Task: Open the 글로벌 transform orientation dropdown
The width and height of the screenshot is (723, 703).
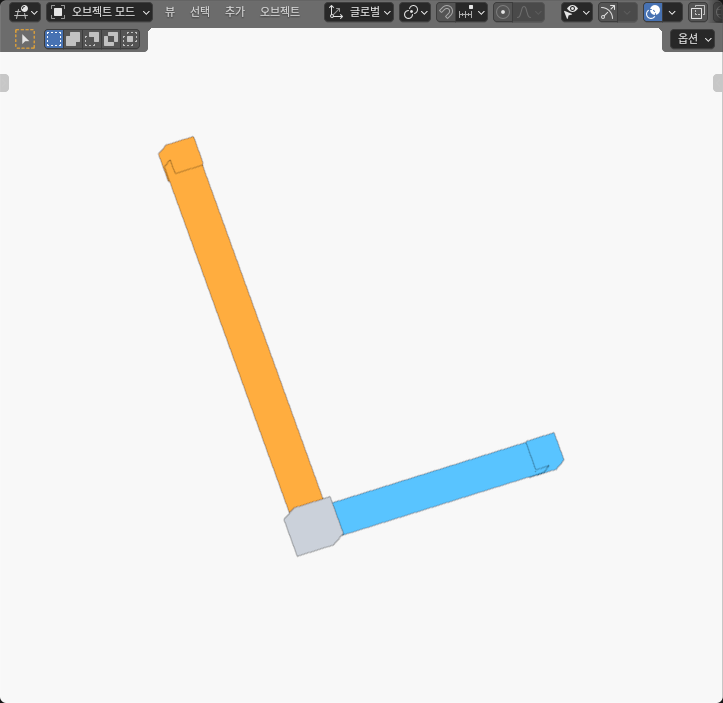Action: [x=359, y=12]
